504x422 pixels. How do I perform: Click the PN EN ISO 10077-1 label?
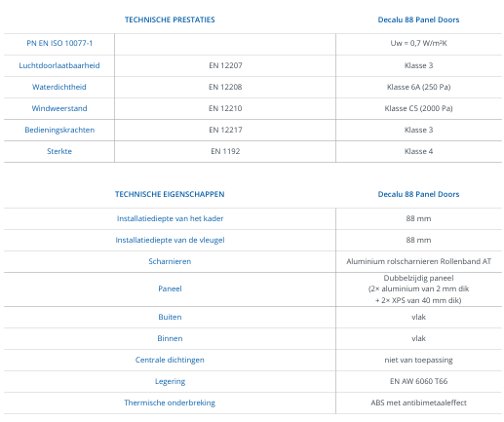coord(59,43)
